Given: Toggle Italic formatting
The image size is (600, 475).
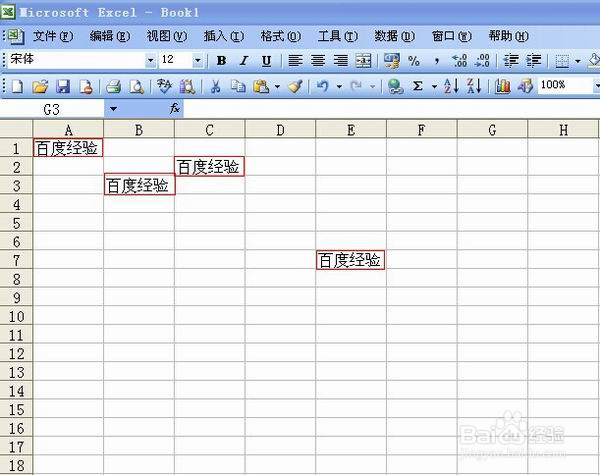Looking at the screenshot, I should click(244, 60).
